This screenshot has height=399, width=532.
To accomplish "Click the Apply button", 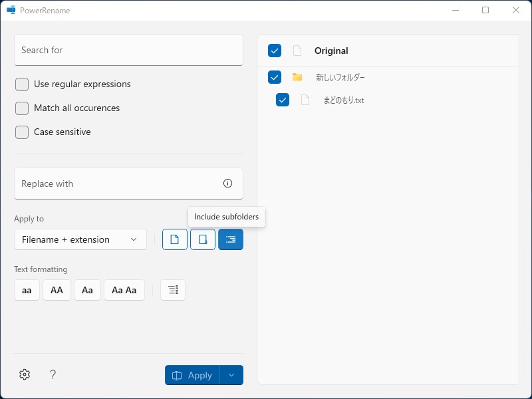I will pos(192,375).
